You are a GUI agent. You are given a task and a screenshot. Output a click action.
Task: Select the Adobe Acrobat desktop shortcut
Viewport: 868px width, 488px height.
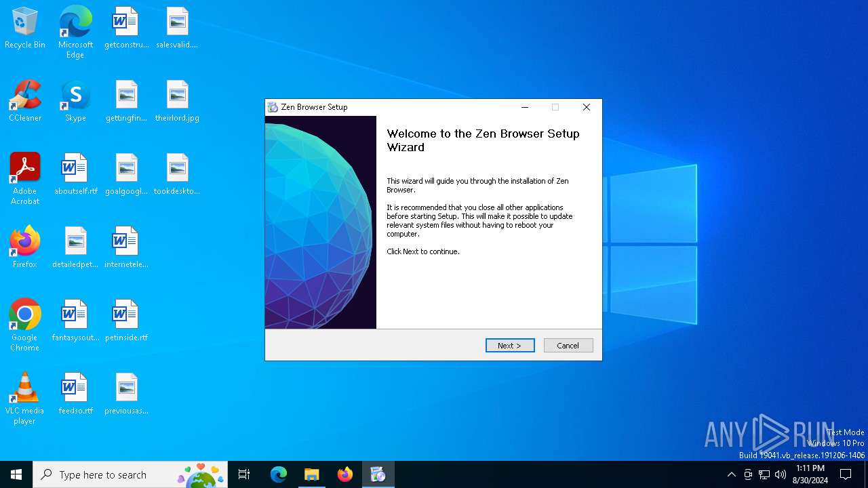click(x=25, y=179)
